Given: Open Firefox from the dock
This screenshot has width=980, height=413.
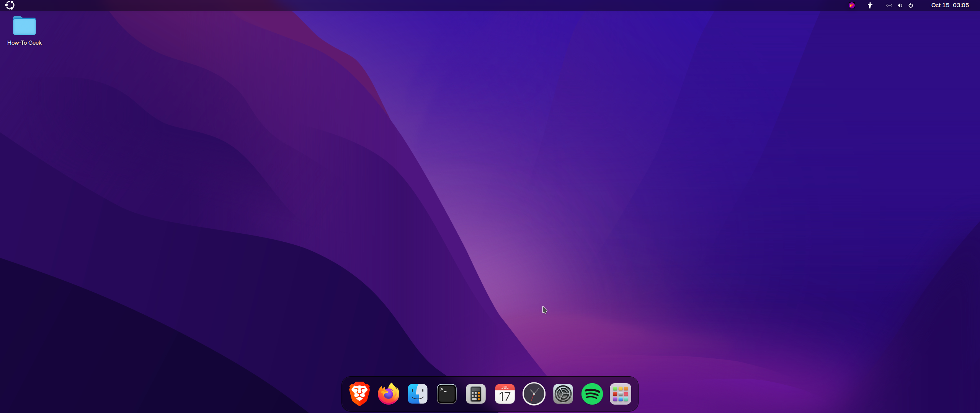Looking at the screenshot, I should (388, 393).
